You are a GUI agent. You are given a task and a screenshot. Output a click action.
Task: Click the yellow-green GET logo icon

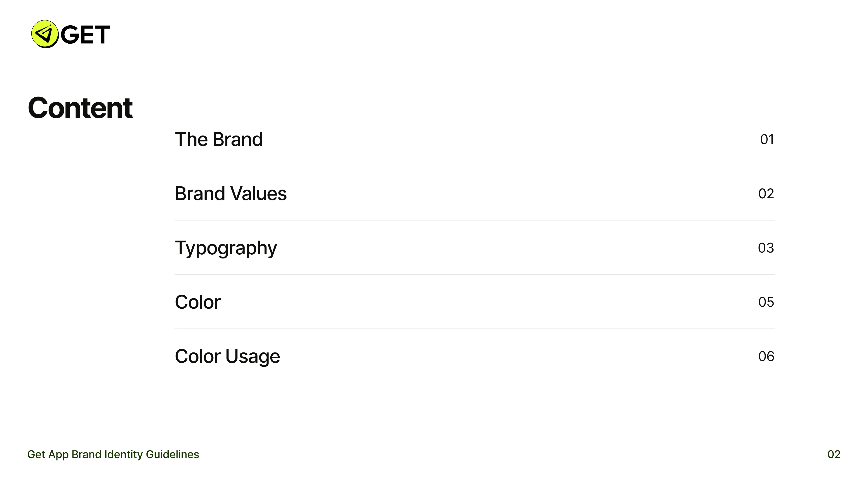point(45,34)
